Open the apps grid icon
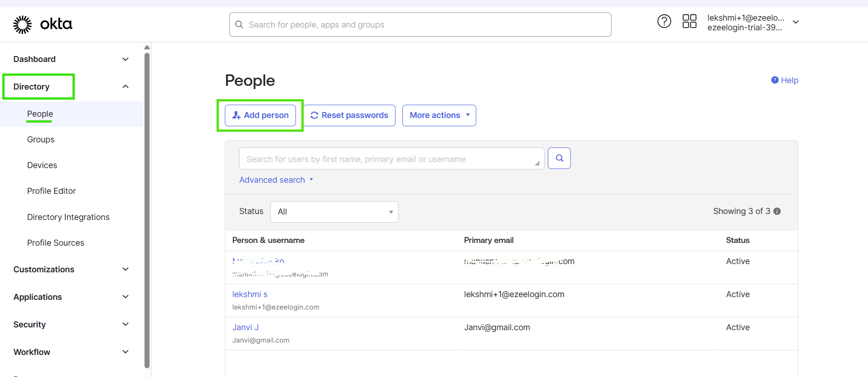This screenshot has height=377, width=868. 689,21
